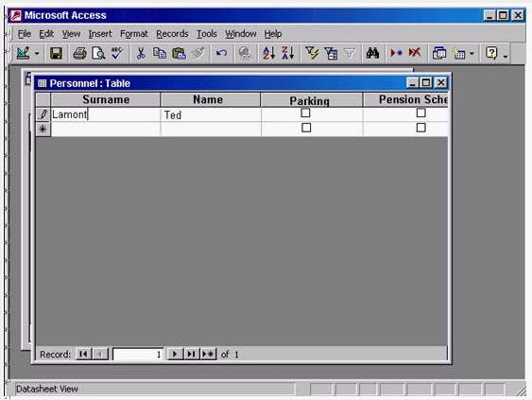Expand the New Object dropdown arrow
Image resolution: width=532 pixels, height=400 pixels.
click(x=472, y=53)
